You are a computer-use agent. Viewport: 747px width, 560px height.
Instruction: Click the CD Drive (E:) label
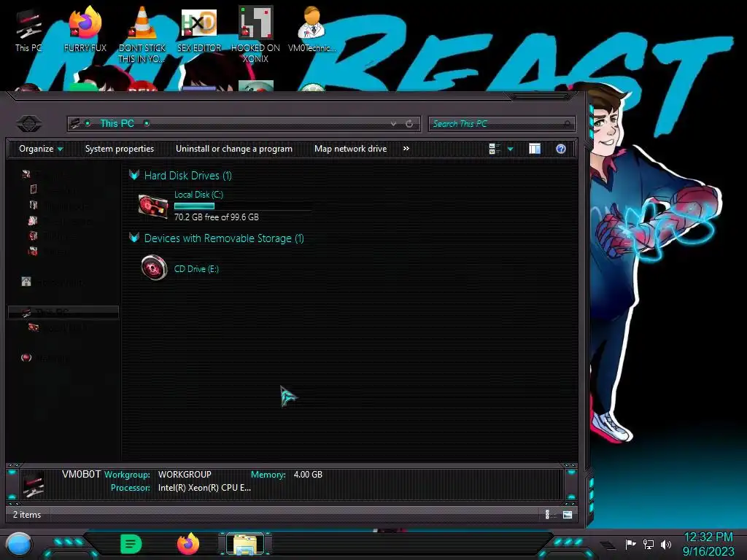pos(197,269)
